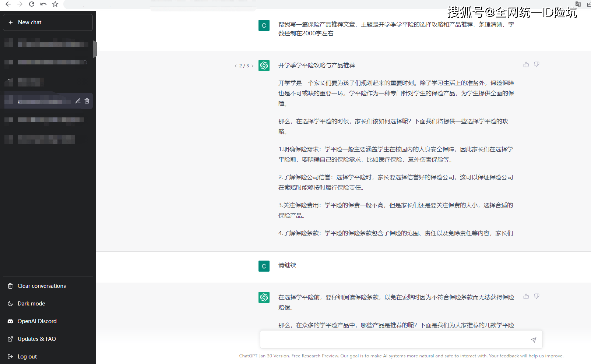The height and width of the screenshot is (364, 591).
Task: Send the message using the paper plane icon
Action: pos(533,339)
